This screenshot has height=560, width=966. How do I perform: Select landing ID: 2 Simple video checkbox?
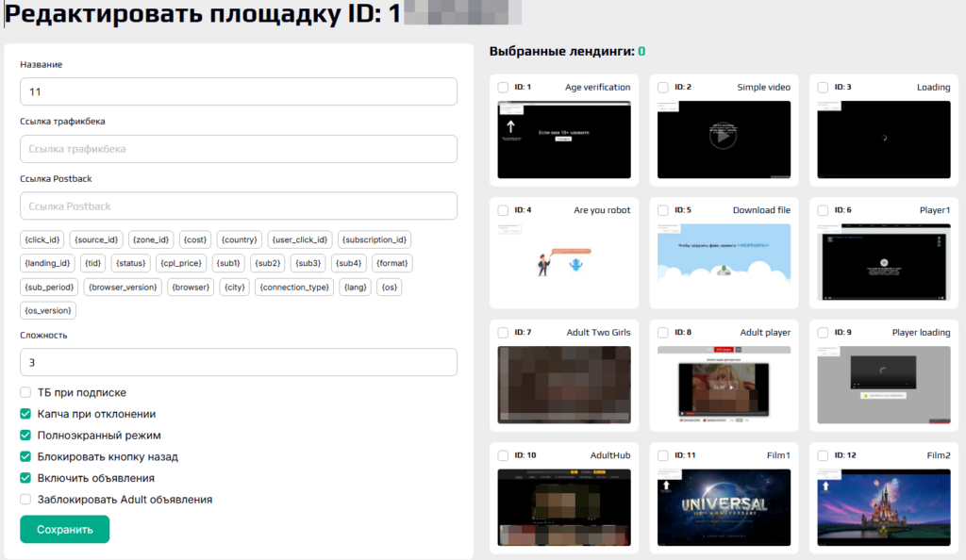(x=663, y=88)
